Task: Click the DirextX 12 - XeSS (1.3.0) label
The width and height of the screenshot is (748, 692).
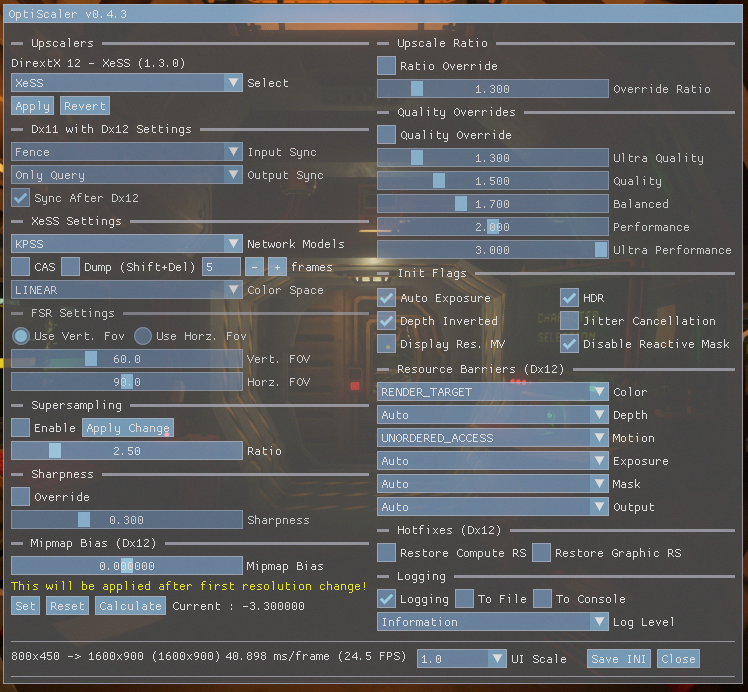Action: click(98, 63)
